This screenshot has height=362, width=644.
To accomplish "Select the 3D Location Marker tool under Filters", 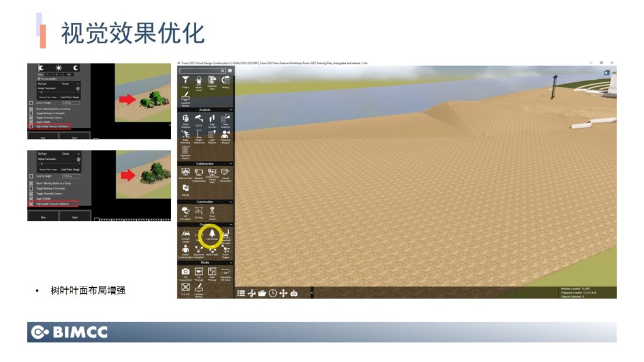I will pyautogui.click(x=186, y=99).
